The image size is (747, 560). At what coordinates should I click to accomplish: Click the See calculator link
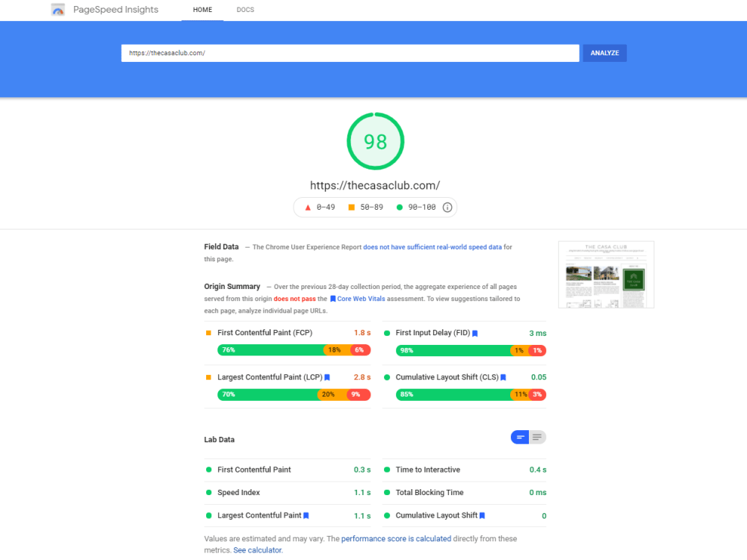click(x=258, y=550)
